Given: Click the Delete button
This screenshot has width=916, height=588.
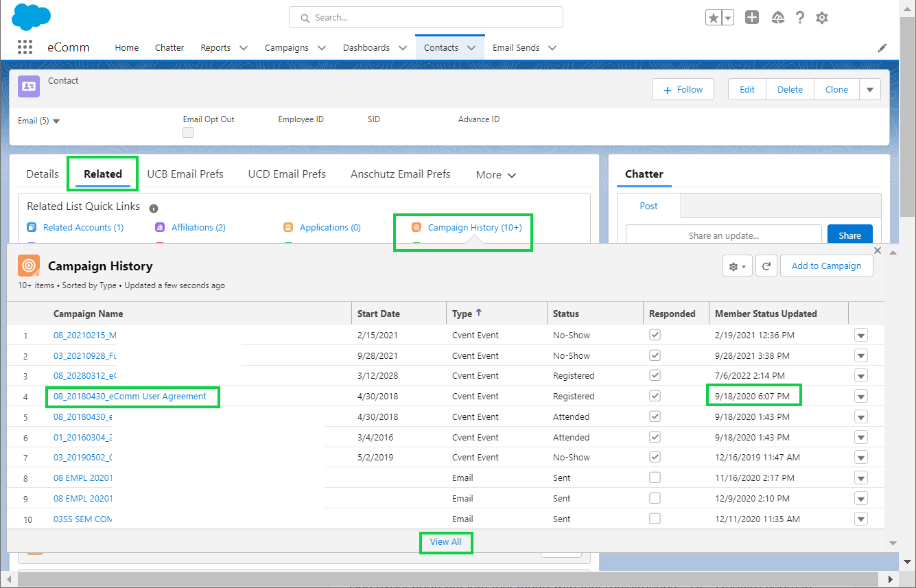Looking at the screenshot, I should [x=790, y=89].
